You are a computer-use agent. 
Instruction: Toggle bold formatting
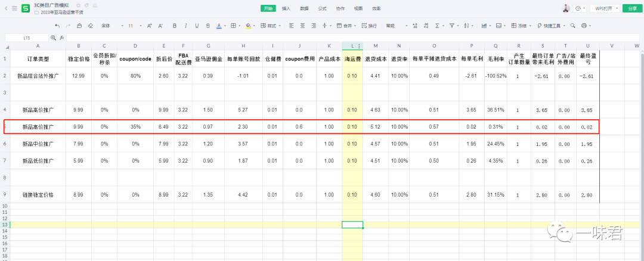175,26
